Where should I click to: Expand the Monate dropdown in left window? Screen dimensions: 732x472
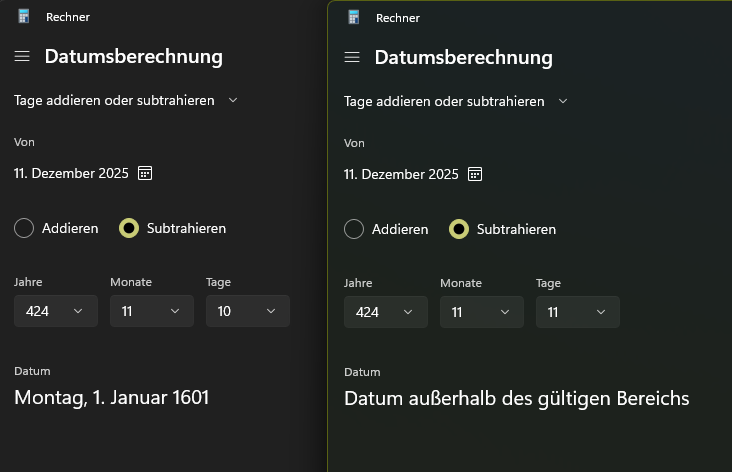[152, 311]
